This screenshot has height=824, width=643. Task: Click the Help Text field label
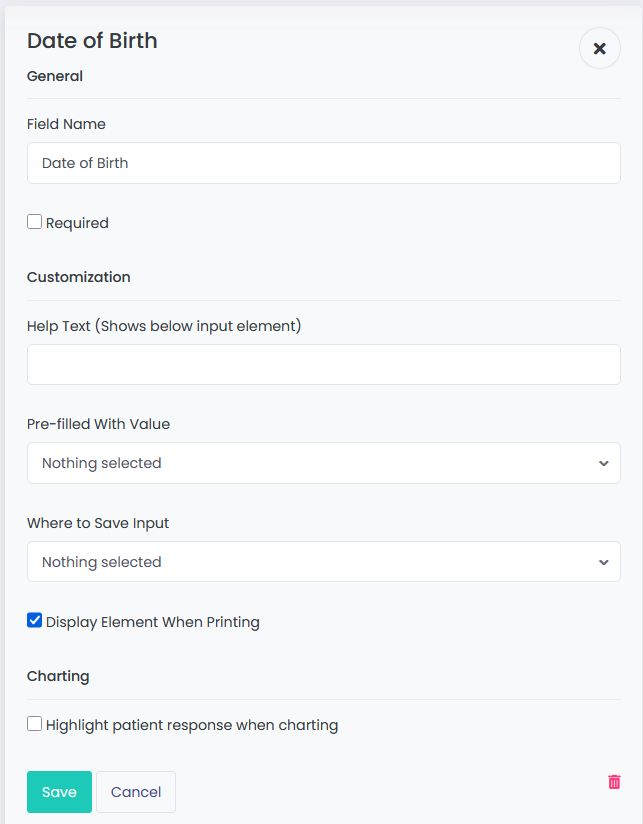tap(164, 326)
